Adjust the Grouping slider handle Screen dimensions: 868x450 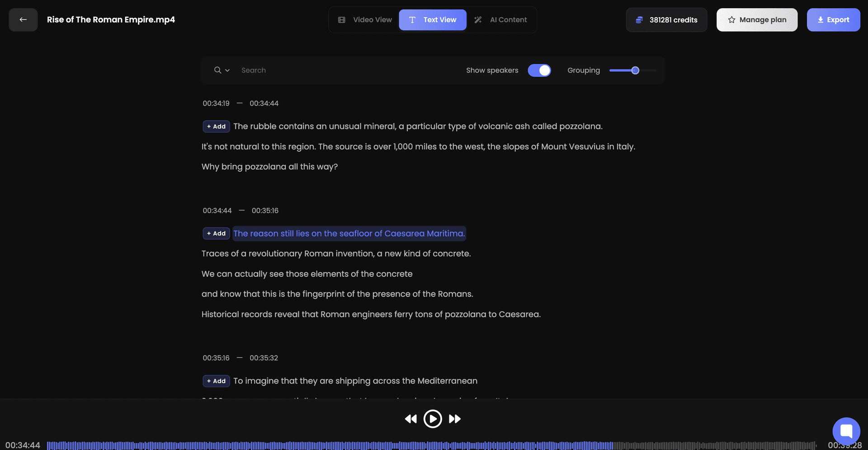pyautogui.click(x=635, y=71)
